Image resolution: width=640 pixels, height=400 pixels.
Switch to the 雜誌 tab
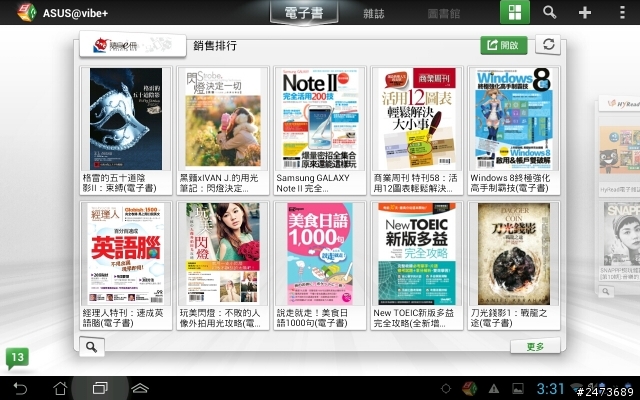[x=373, y=14]
